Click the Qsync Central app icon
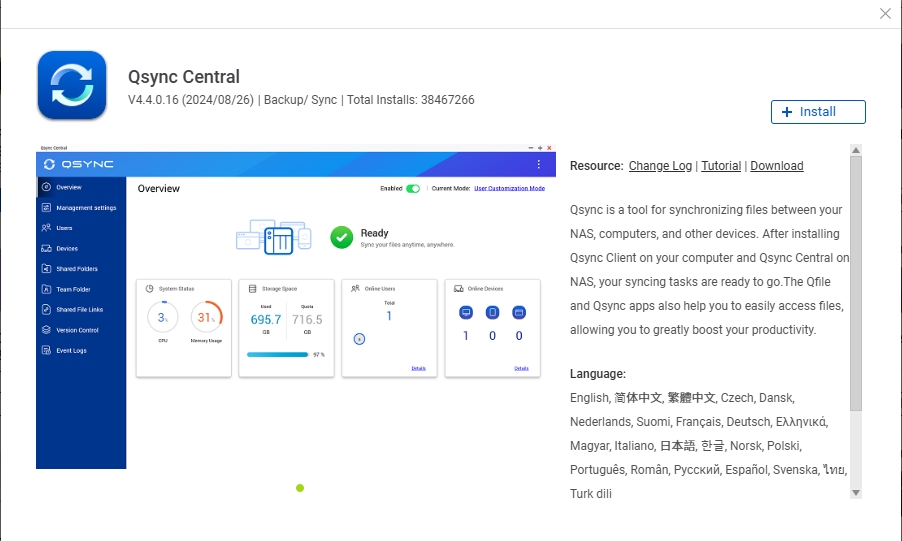 coord(72,85)
